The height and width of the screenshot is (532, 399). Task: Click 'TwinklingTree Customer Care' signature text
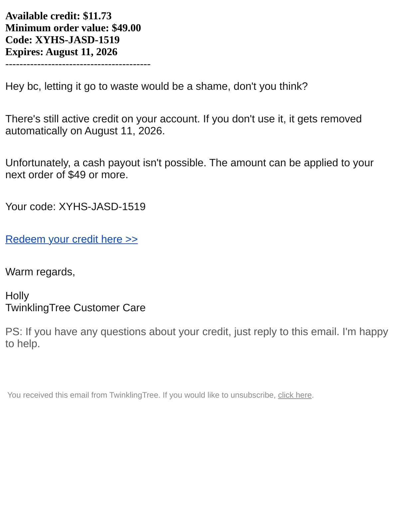click(x=75, y=308)
